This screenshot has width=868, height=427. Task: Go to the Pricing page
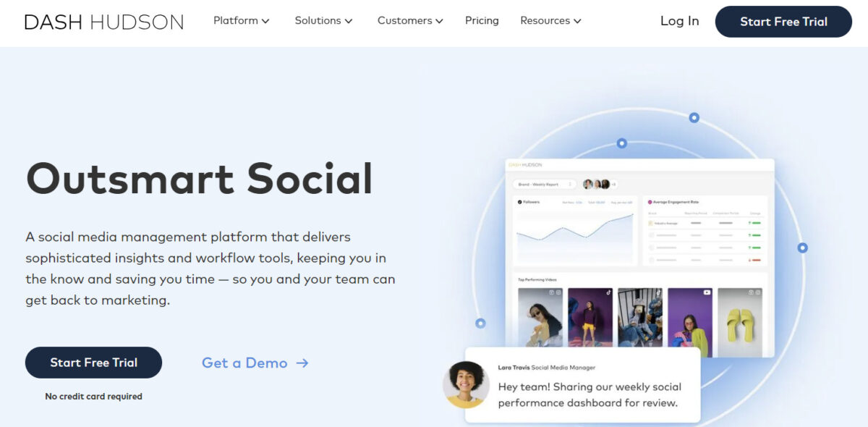pos(482,21)
